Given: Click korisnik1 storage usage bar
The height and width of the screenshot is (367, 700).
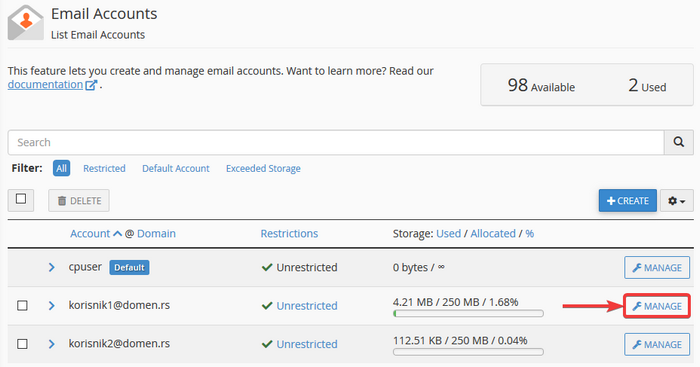Looking at the screenshot, I should [468, 313].
